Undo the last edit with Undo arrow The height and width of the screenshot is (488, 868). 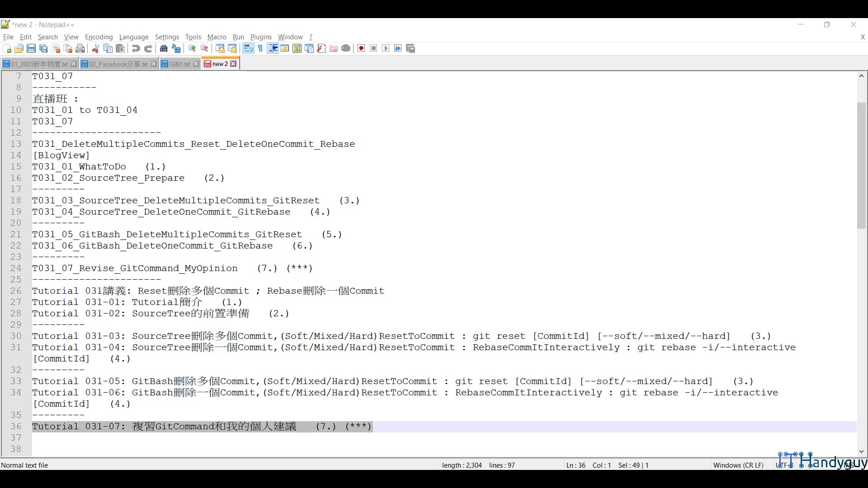pyautogui.click(x=136, y=48)
